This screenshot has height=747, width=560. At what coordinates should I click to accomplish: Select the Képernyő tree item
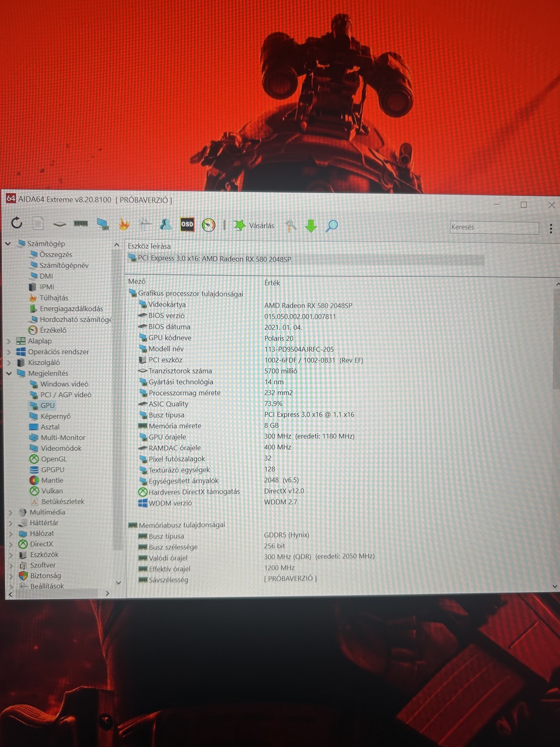55,416
